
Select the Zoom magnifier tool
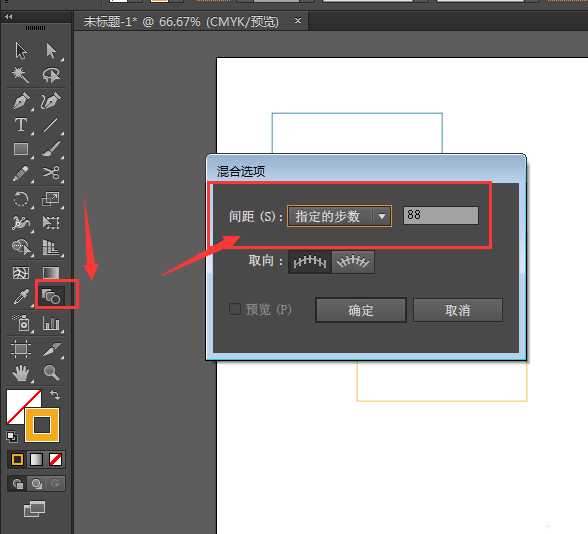[51, 372]
